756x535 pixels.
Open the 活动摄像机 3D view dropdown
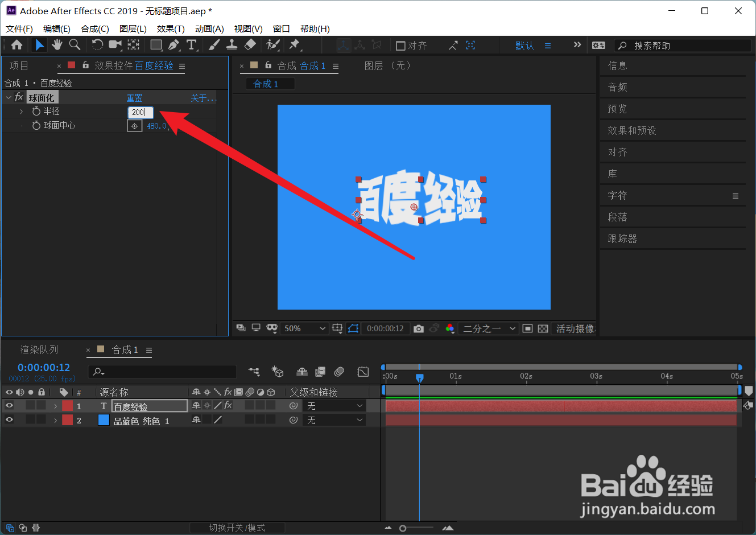[574, 328]
